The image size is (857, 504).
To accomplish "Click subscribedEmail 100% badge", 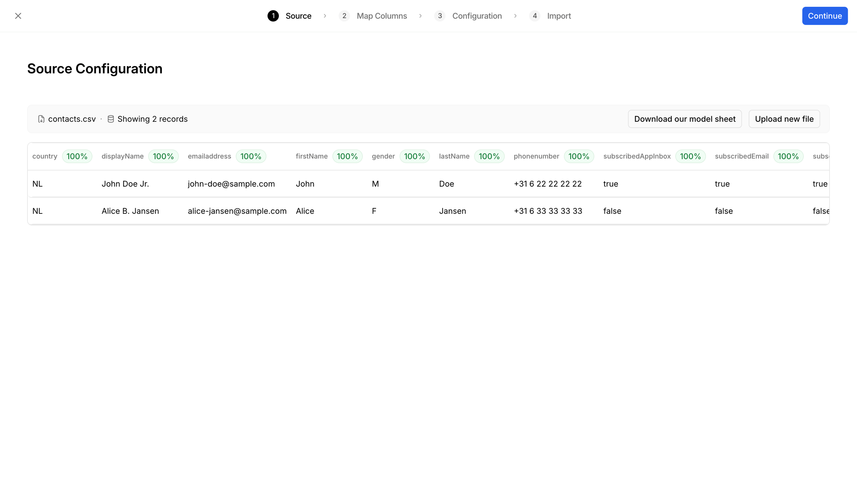I will click(788, 156).
